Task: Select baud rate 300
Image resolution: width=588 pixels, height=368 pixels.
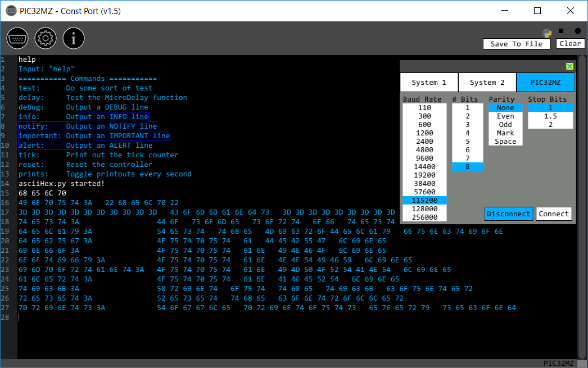Action: point(424,116)
